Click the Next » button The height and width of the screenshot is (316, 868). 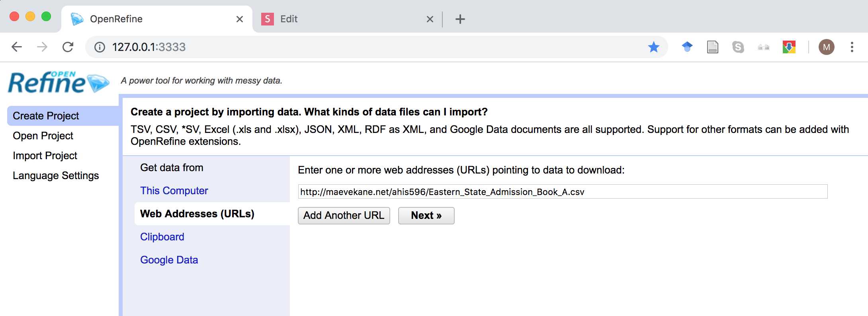[x=426, y=215]
